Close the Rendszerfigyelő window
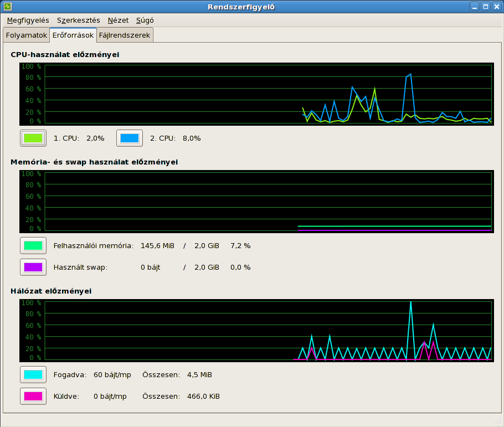The image size is (504, 427). (496, 7)
